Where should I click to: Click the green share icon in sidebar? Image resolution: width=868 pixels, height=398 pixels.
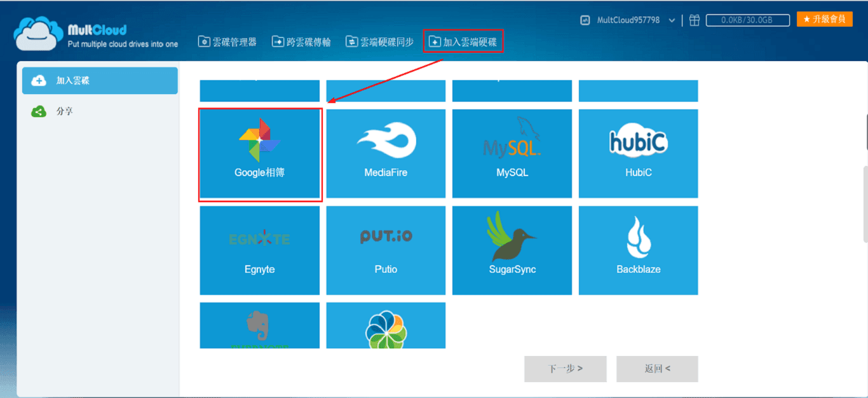pyautogui.click(x=39, y=111)
